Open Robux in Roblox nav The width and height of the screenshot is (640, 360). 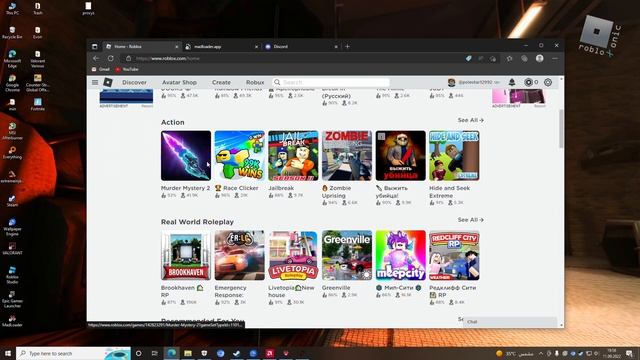click(x=255, y=82)
